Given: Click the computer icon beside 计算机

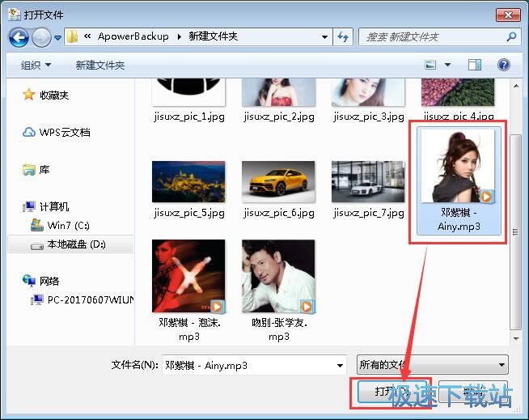Looking at the screenshot, I should (x=29, y=206).
